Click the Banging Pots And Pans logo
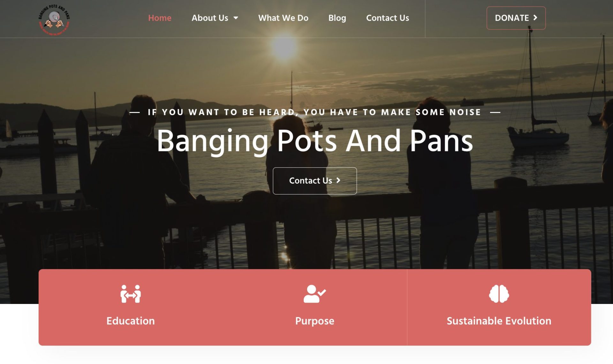 coord(54,19)
